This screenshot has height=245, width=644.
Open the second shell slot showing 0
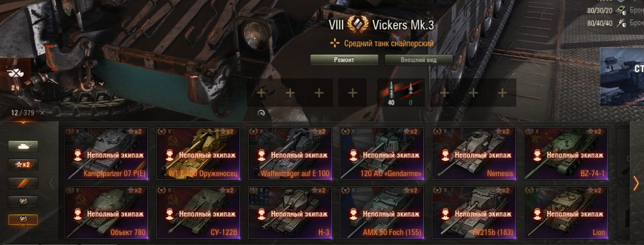point(412,92)
